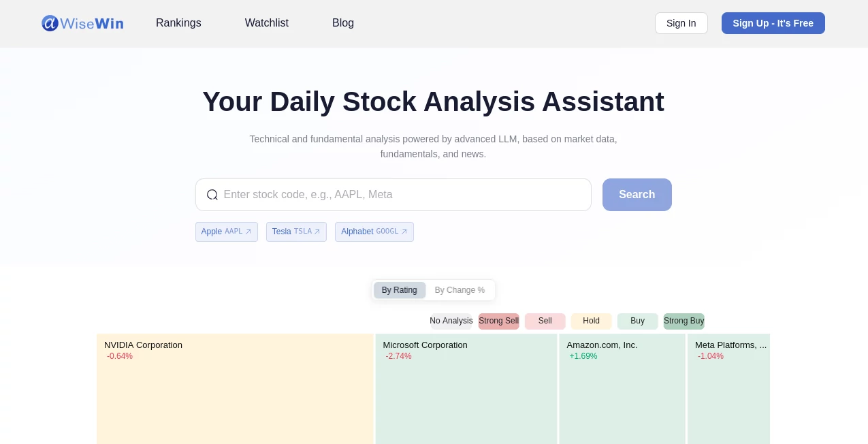Click the WiseWin logo icon
Image resolution: width=868 pixels, height=444 pixels.
[50, 22]
